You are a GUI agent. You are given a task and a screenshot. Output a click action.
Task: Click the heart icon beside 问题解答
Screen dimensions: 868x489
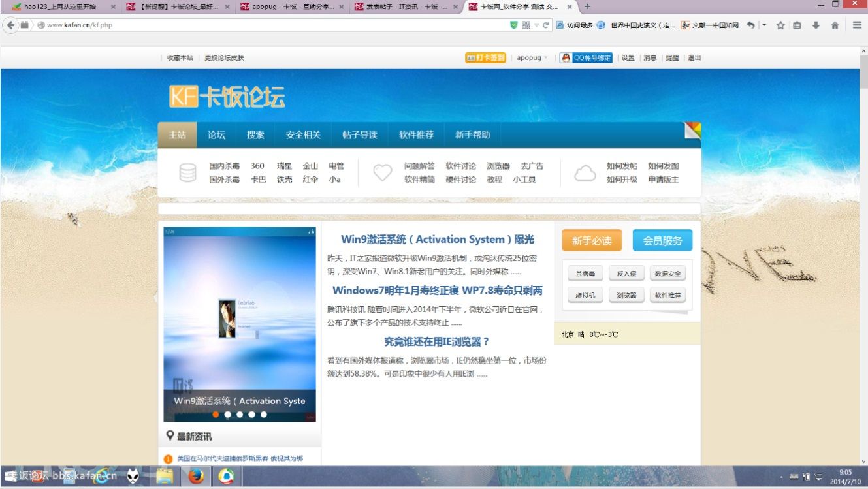click(x=382, y=173)
